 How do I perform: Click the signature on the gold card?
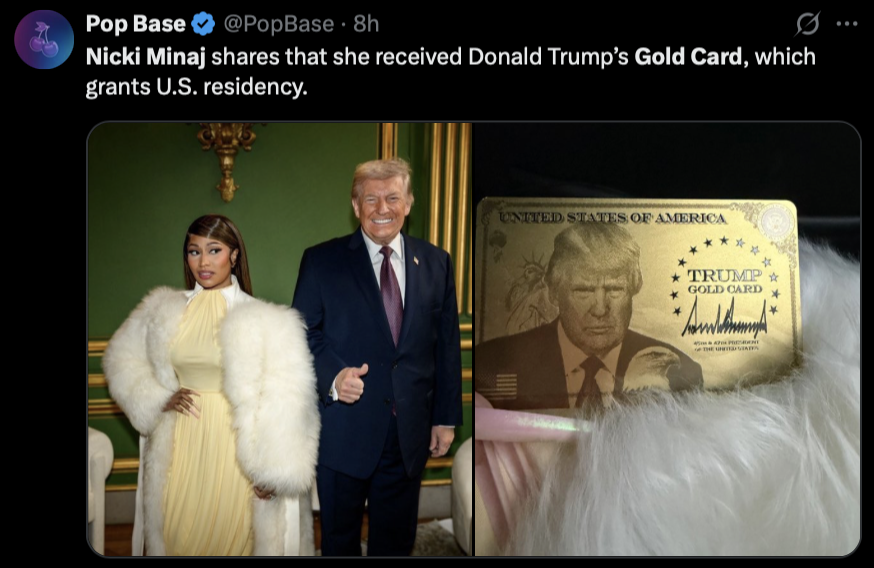click(x=725, y=319)
